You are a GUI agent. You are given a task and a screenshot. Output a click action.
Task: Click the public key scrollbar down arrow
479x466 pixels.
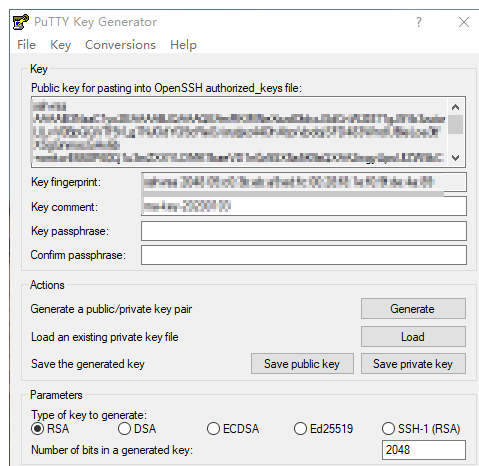point(455,157)
